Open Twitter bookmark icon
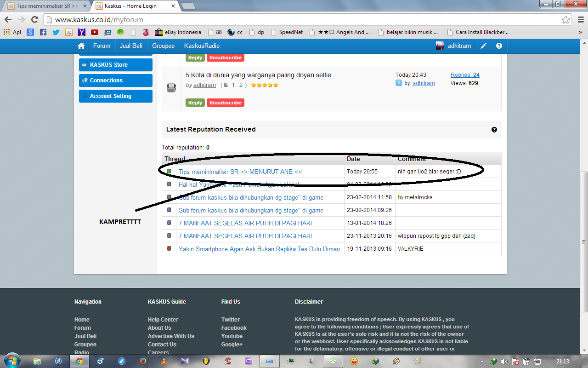Image resolution: width=588 pixels, height=368 pixels. 56,32
